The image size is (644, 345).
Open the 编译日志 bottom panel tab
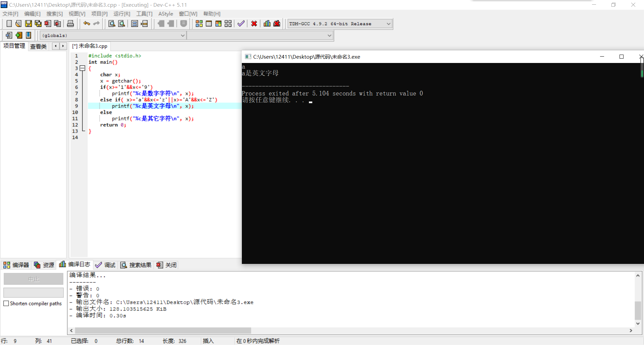click(x=75, y=264)
